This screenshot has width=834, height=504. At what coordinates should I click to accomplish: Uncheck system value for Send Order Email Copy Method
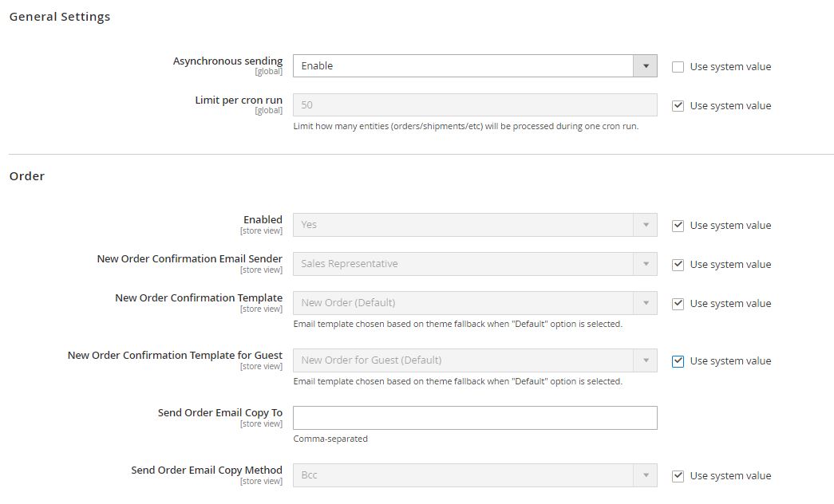coord(678,475)
